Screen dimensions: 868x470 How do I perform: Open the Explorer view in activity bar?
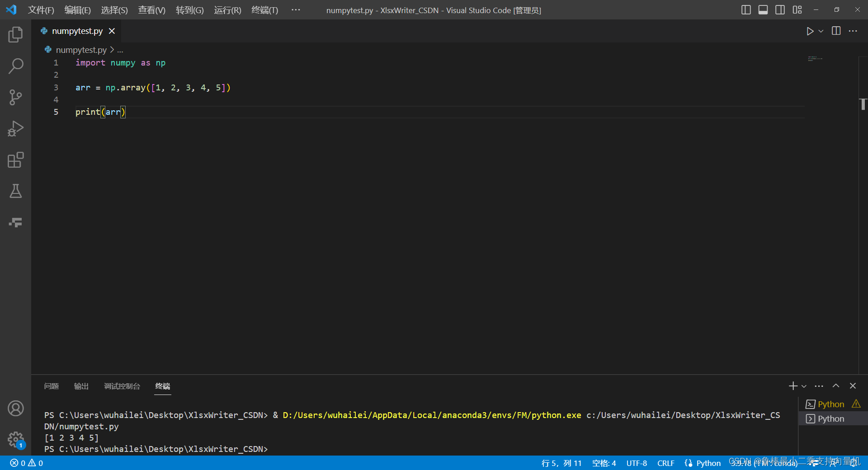[15, 34]
